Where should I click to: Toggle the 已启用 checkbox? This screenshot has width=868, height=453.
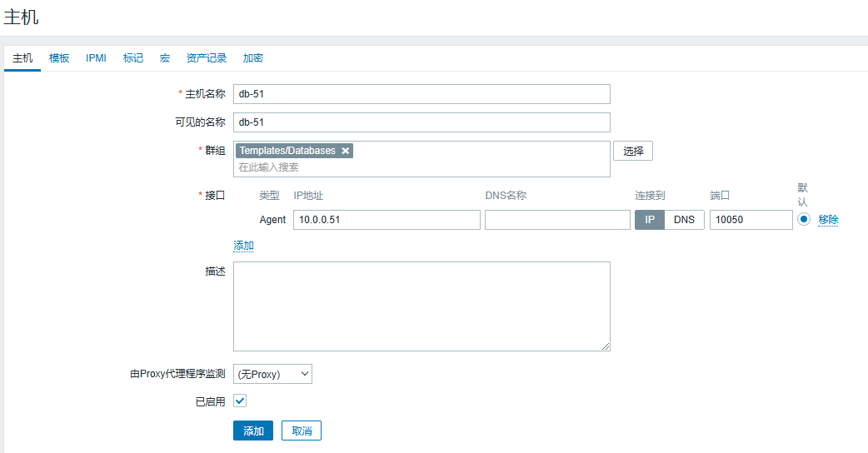240,401
